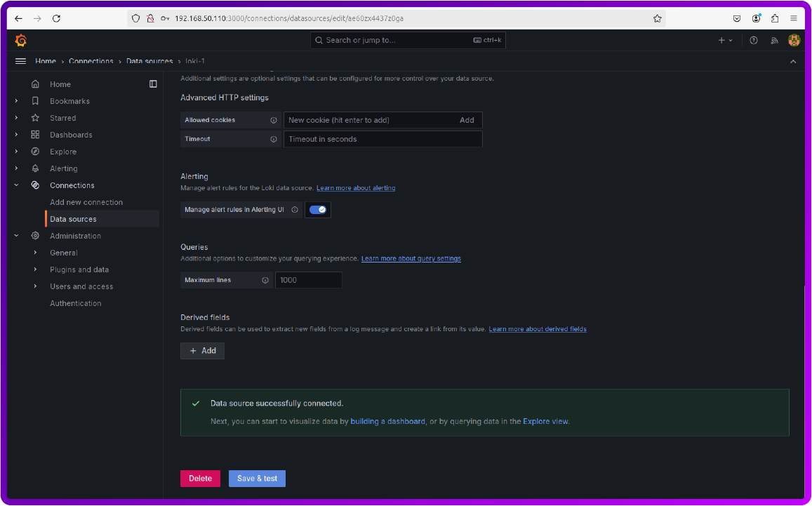The image size is (812, 506).
Task: Go to Home breadcrumb
Action: (46, 61)
